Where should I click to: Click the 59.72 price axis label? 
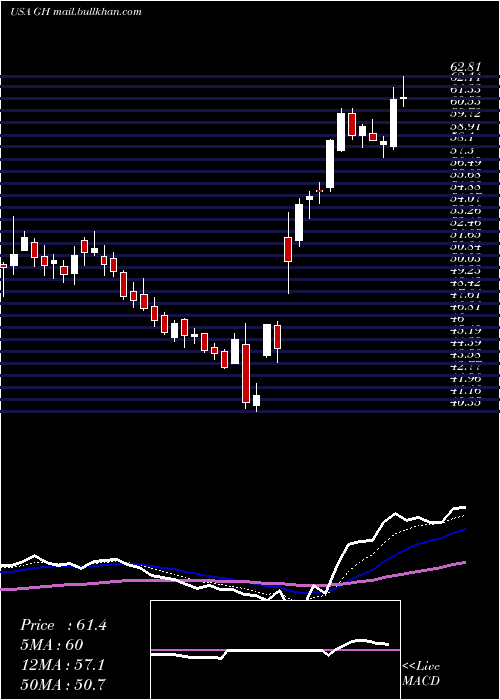pyautogui.click(x=465, y=115)
